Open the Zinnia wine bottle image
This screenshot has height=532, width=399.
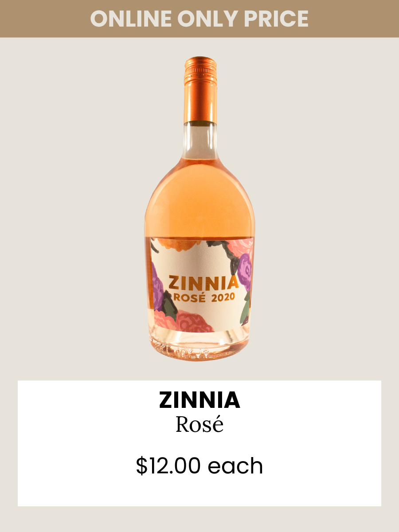[x=199, y=208]
